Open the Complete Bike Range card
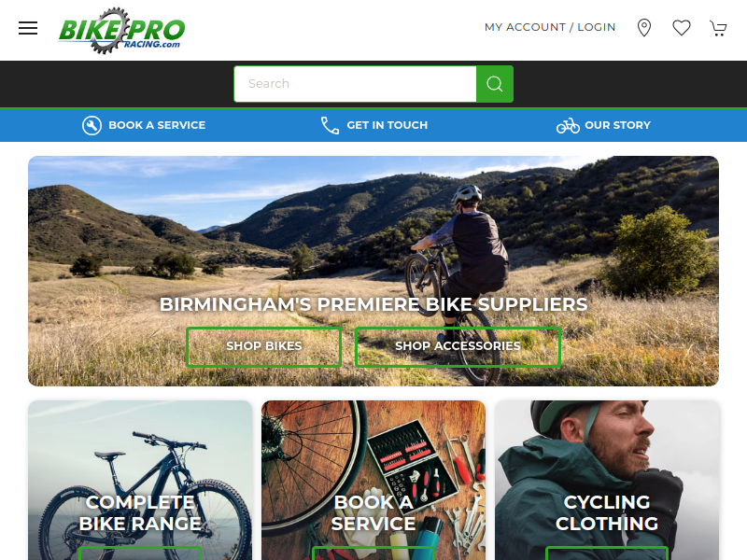Screen dimensions: 747x560 (x=140, y=480)
